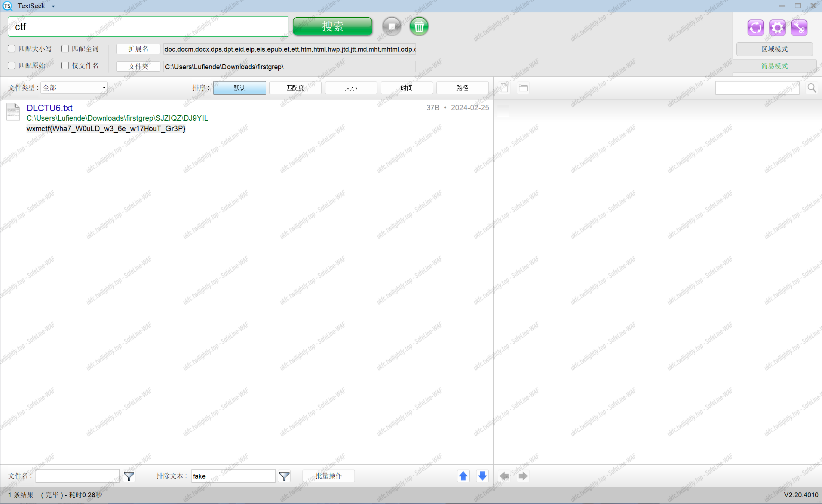
Task: Click the purple tools wrench icon
Action: pyautogui.click(x=799, y=28)
